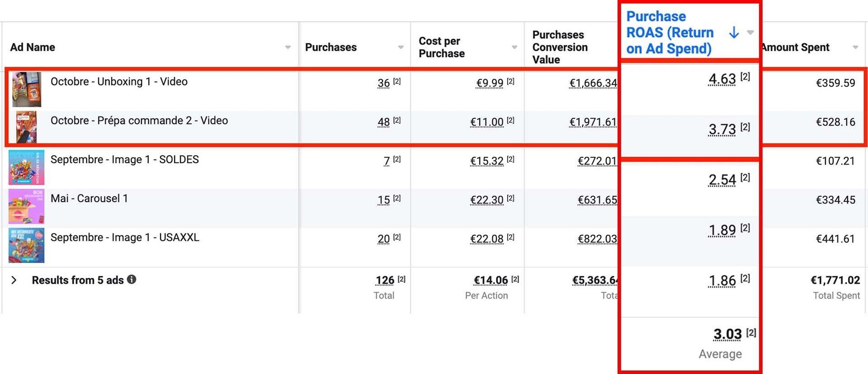This screenshot has width=868, height=374.
Task: Click the Octobre Unboxing 1 video thumbnail
Action: click(x=26, y=89)
